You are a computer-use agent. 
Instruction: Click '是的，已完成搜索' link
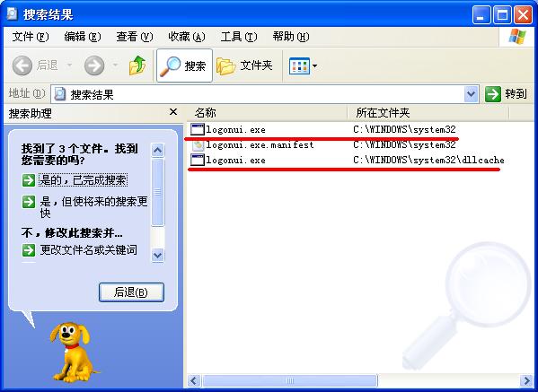coord(83,180)
